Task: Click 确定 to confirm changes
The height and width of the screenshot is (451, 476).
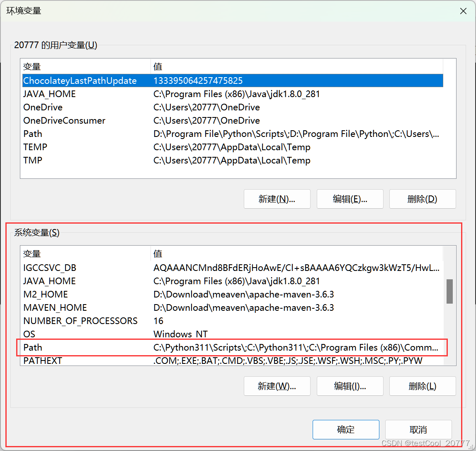Action: point(345,429)
